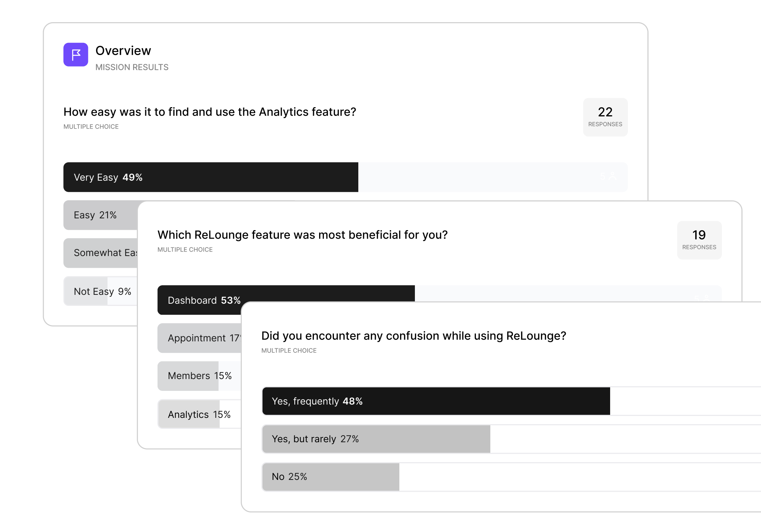Select the Yes, frequently 48% bar
The height and width of the screenshot is (532, 761).
click(x=511, y=401)
